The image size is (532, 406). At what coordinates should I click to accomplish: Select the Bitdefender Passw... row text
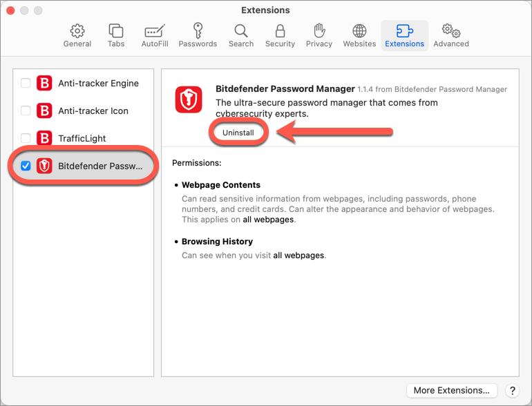pyautogui.click(x=100, y=166)
